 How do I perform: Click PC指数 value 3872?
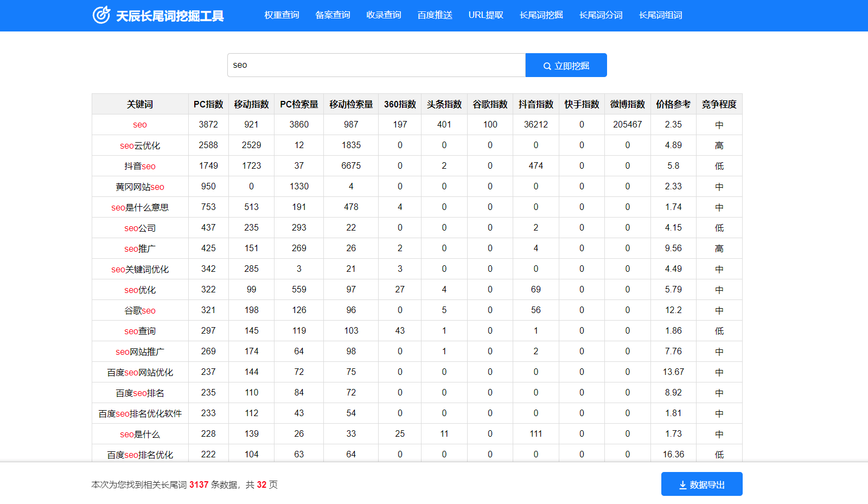pyautogui.click(x=208, y=125)
